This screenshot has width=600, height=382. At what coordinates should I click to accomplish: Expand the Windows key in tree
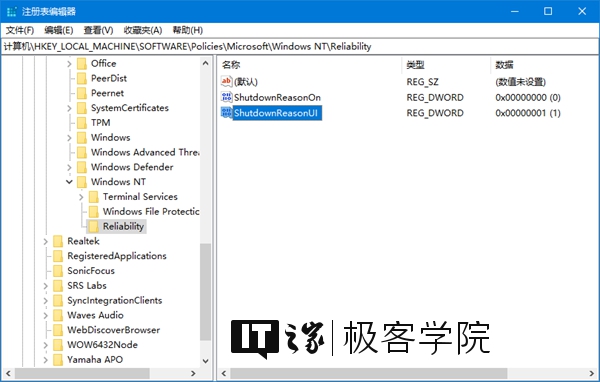(x=69, y=138)
